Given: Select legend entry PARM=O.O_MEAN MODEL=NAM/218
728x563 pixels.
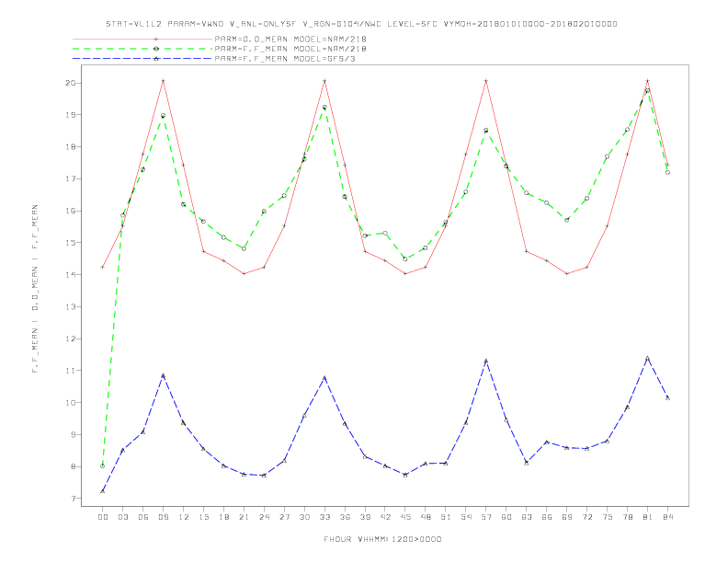Looking at the screenshot, I should coord(290,39).
